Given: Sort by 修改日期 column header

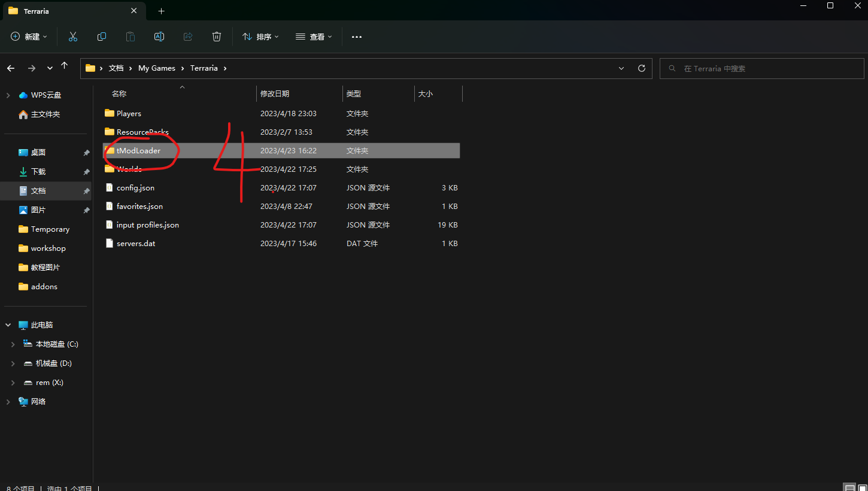Looking at the screenshot, I should pos(275,93).
